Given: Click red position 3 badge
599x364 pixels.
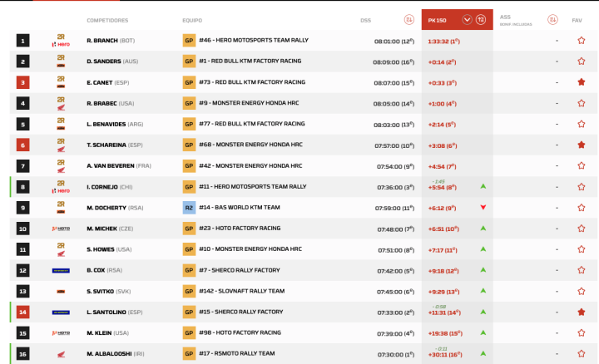Looking at the screenshot, I should [x=23, y=82].
